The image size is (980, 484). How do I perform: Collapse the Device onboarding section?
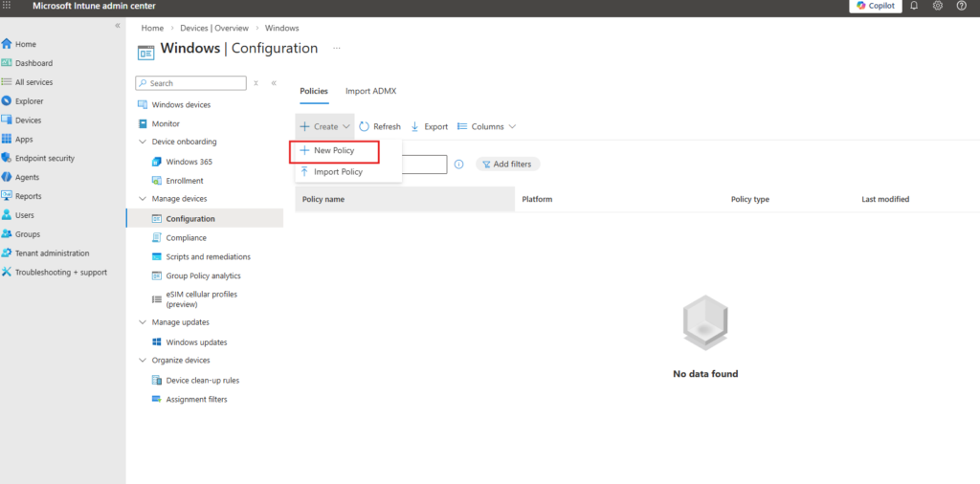tap(143, 142)
